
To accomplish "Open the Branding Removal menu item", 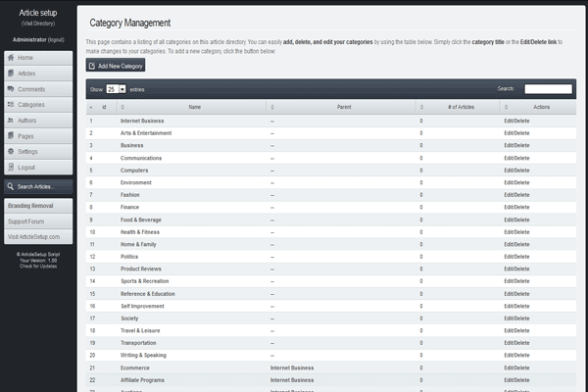I will pyautogui.click(x=37, y=207).
